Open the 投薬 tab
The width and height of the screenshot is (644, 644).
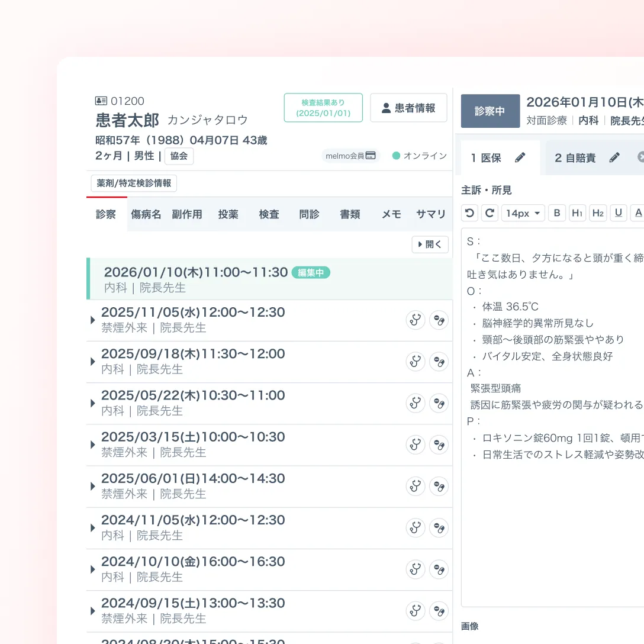coord(228,214)
